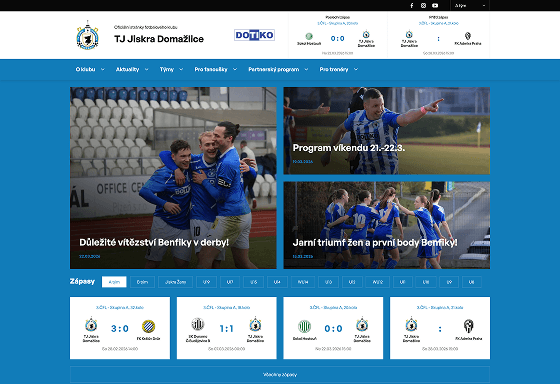The height and width of the screenshot is (384, 560).
Task: Click FK Admira Praha crest in upcoming match card
Action: coord(468,326)
